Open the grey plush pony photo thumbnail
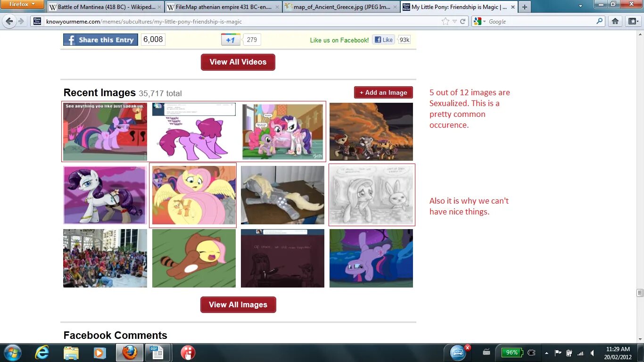 coord(282,195)
